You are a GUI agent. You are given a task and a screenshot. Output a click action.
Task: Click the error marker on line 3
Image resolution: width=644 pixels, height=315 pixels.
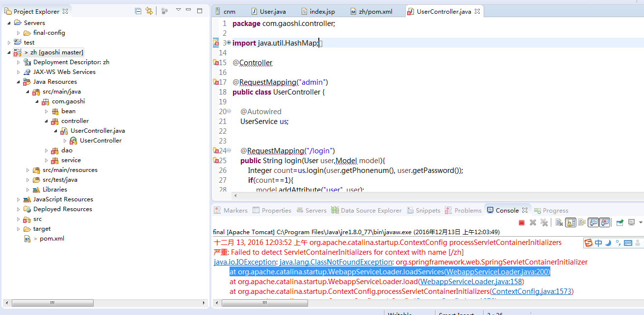[x=216, y=43]
